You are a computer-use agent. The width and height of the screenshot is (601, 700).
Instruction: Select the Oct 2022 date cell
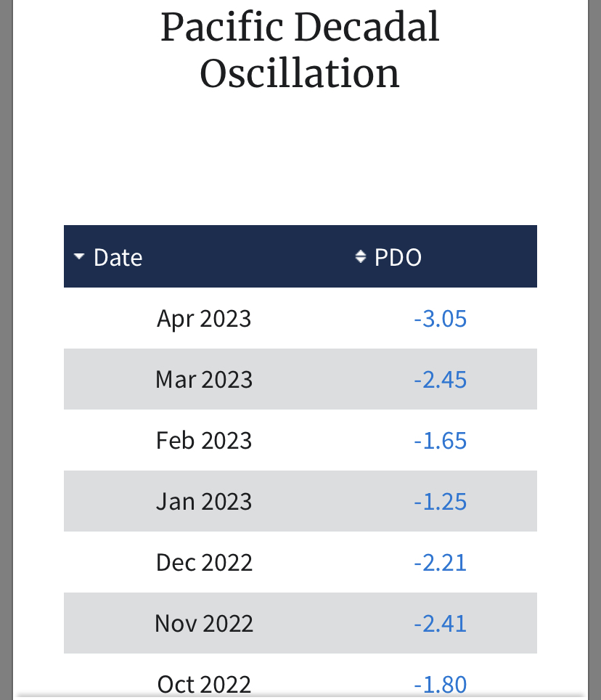pos(204,684)
